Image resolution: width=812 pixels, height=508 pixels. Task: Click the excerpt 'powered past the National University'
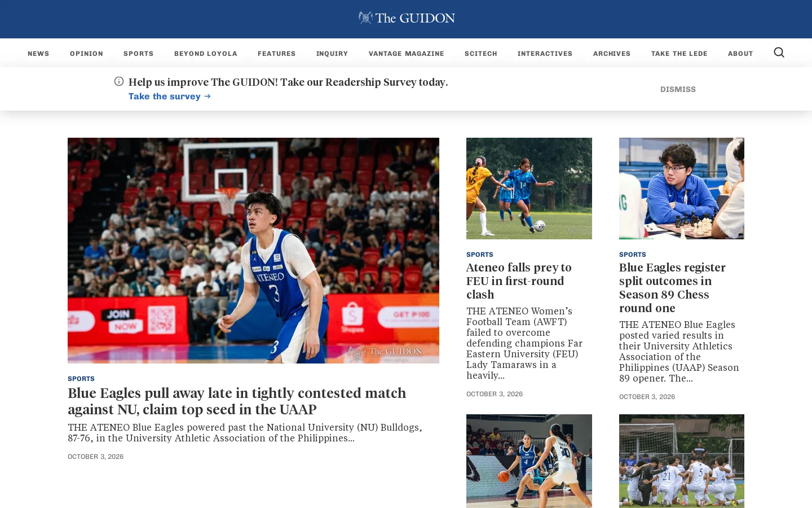coord(245,433)
